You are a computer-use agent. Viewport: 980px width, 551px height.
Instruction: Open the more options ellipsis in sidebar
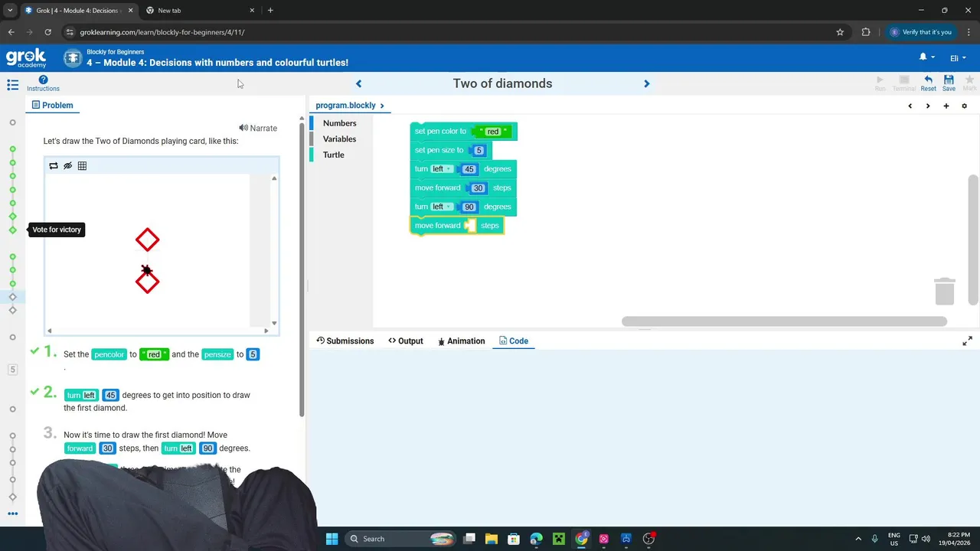12,514
